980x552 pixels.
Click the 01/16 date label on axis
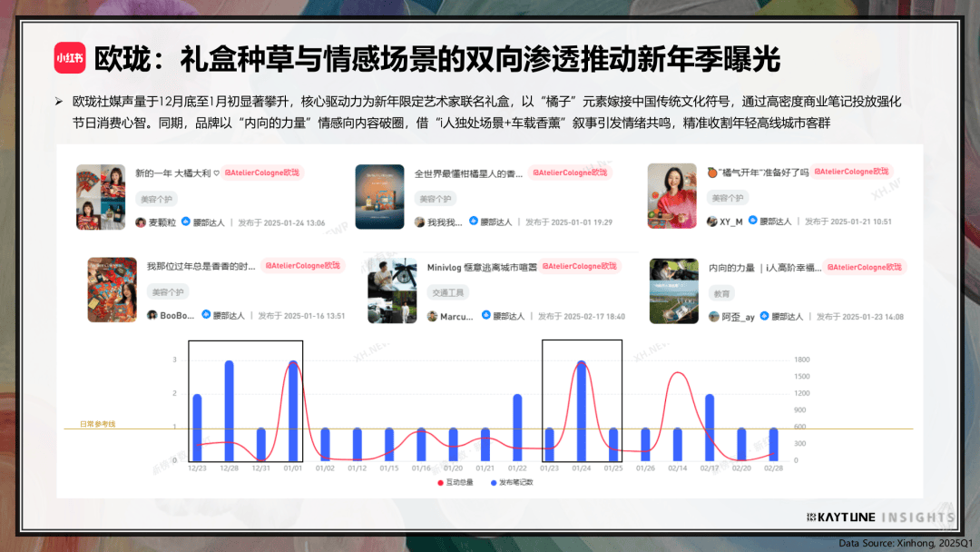tap(421, 468)
